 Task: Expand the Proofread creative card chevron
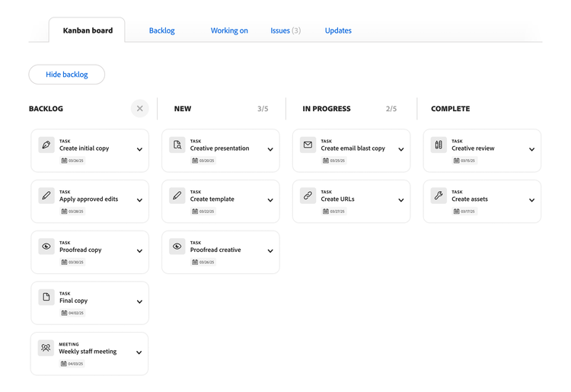coord(270,250)
